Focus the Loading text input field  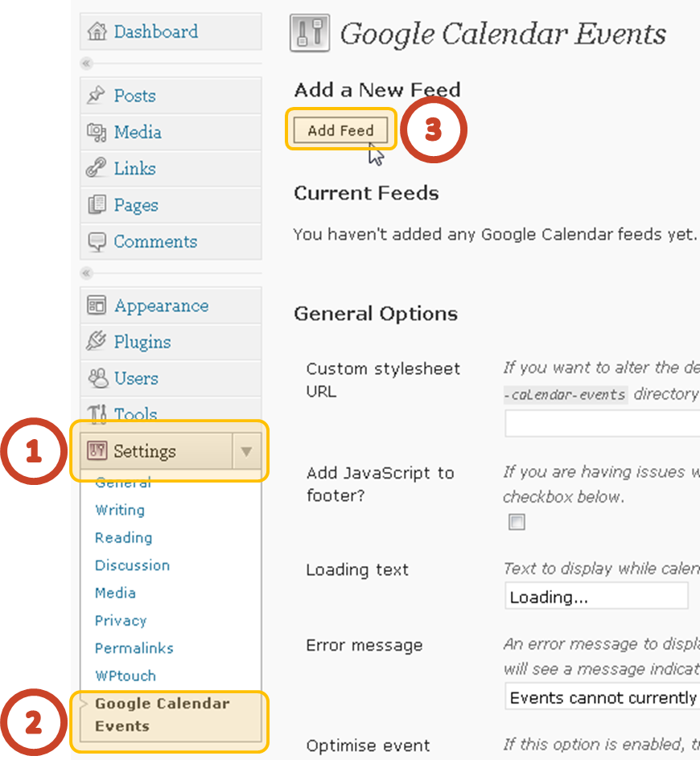point(596,596)
